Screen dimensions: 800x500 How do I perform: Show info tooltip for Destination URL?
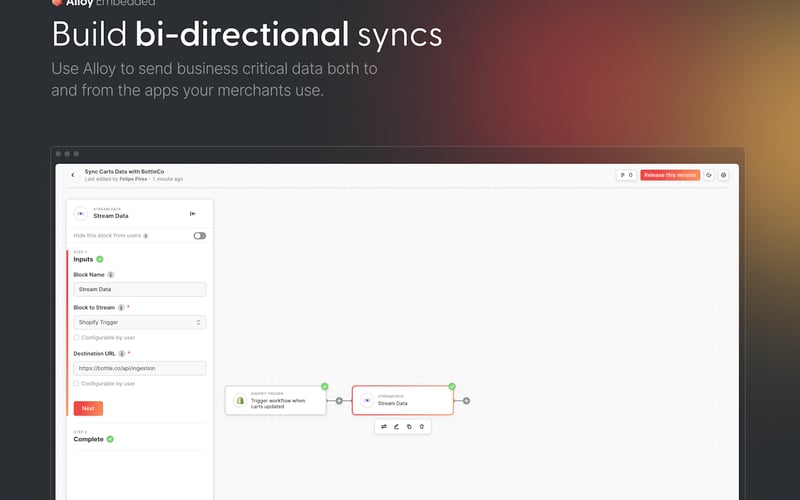[x=121, y=354]
